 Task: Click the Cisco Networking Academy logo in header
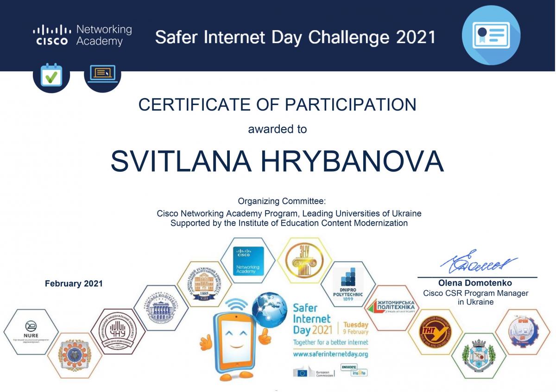[x=82, y=36]
